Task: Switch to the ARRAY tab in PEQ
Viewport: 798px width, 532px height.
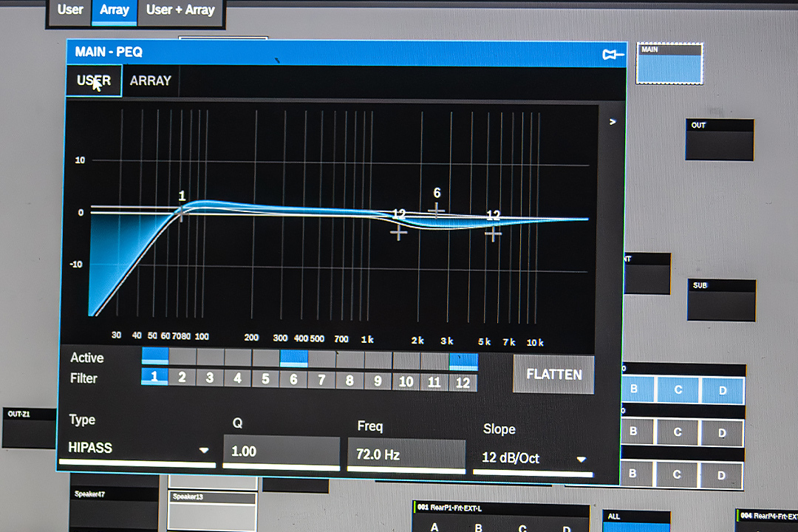Action: [150, 81]
